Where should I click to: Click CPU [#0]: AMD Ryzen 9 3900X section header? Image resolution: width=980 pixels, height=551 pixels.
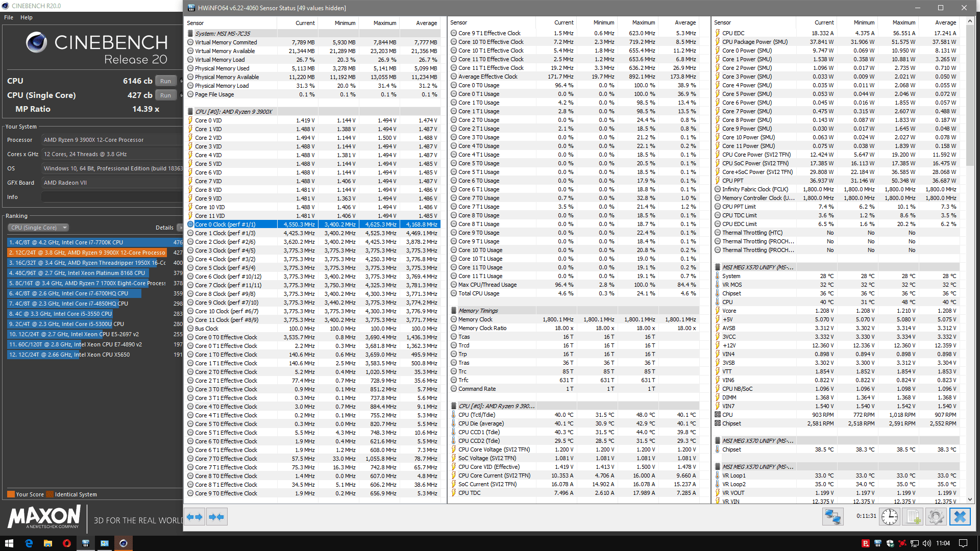[x=234, y=112]
